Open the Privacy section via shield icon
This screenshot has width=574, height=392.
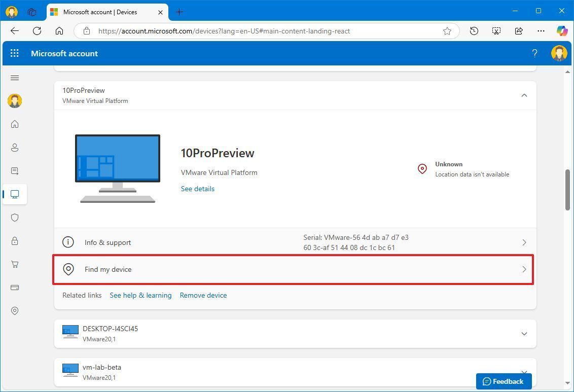tap(15, 218)
